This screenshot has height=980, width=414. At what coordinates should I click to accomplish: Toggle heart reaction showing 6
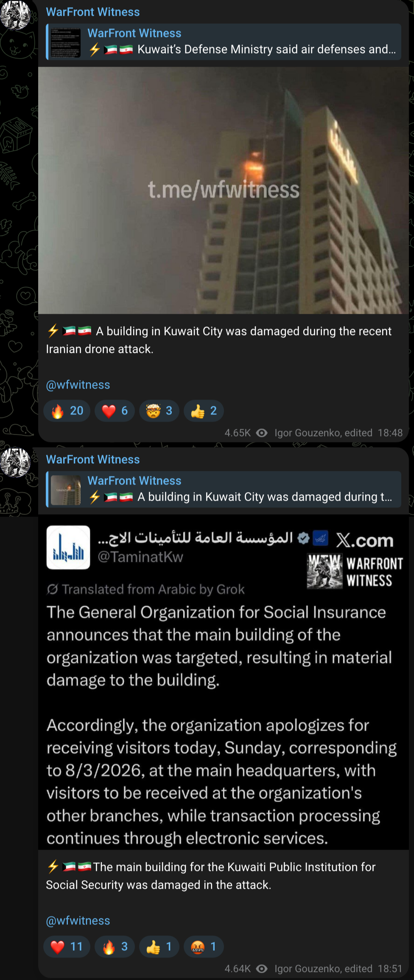point(115,411)
